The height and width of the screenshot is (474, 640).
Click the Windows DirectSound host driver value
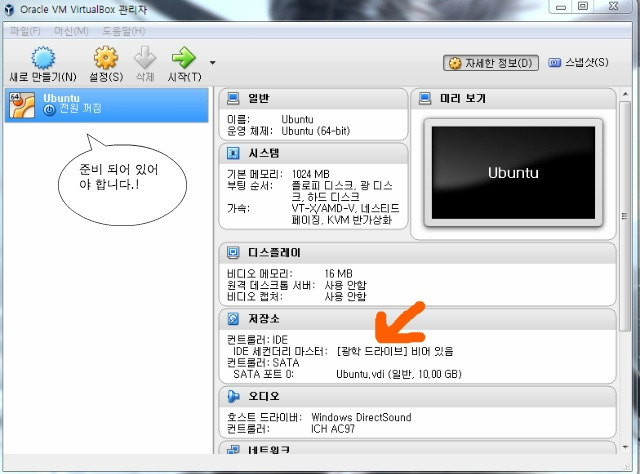coord(361,417)
